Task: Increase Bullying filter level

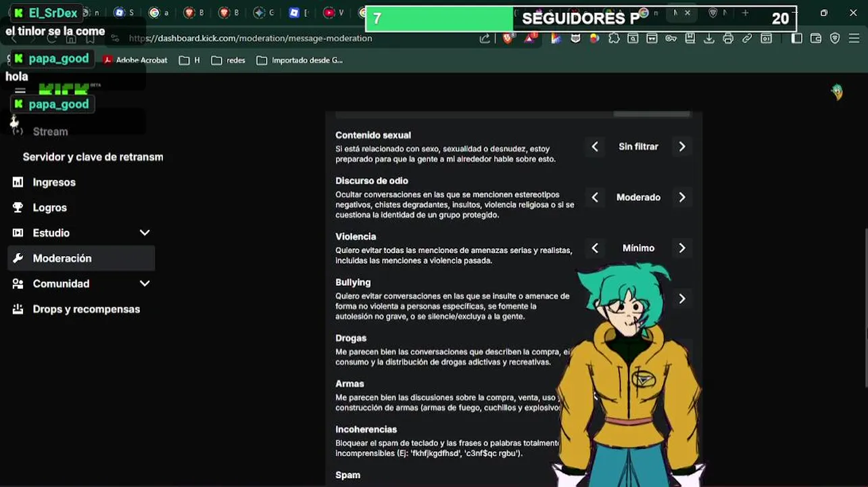Action: 681,299
